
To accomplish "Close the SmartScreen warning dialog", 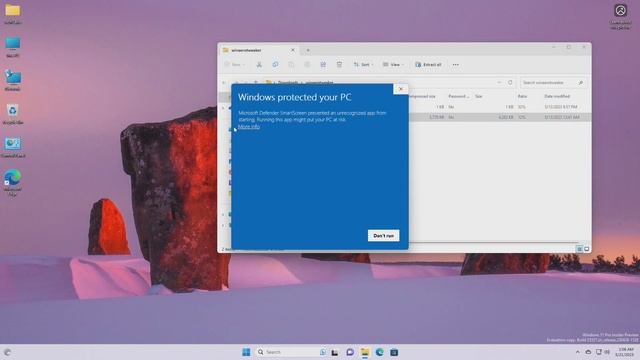I will pyautogui.click(x=400, y=89).
